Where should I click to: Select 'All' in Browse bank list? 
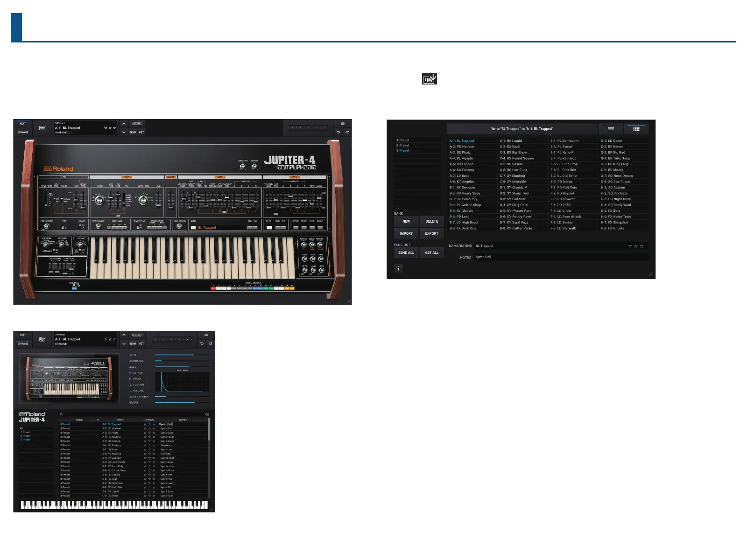tap(21, 428)
